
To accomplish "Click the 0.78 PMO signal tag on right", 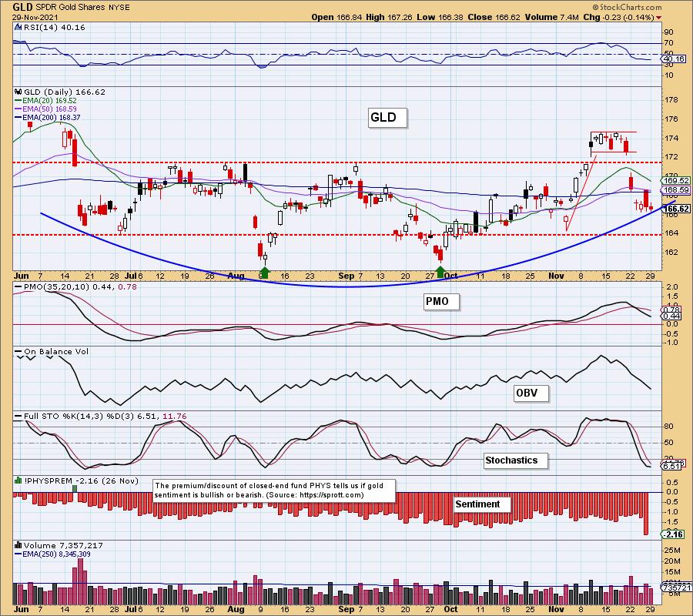I will tap(671, 310).
